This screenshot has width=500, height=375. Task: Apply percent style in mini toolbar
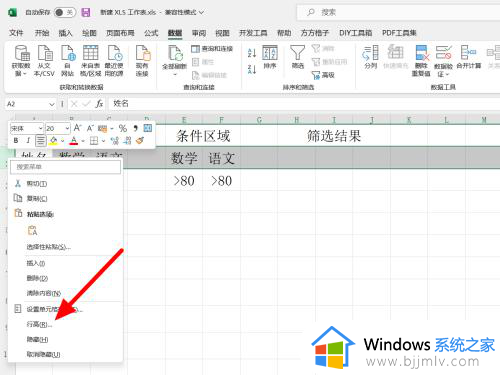(x=123, y=128)
